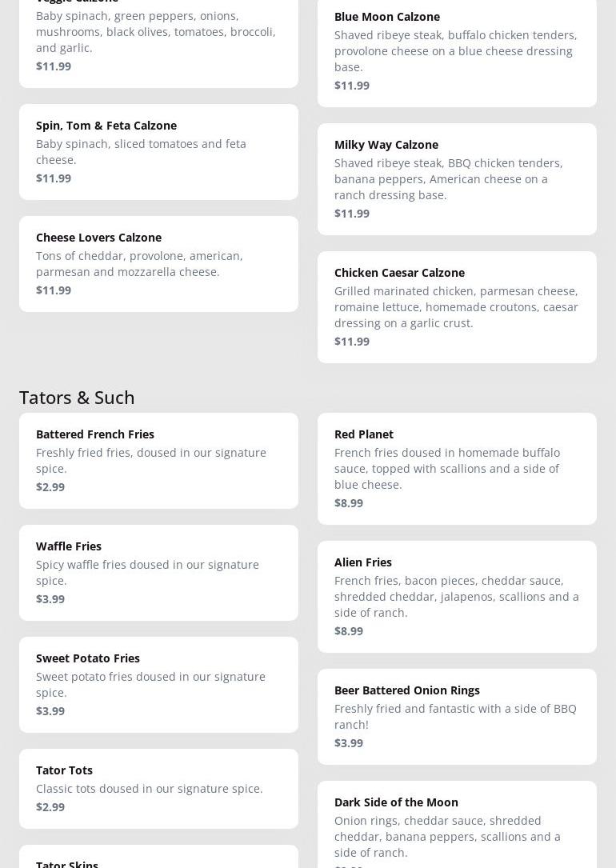Click the Tators & Such section heading
This screenshot has width=616, height=868.
pos(77,398)
